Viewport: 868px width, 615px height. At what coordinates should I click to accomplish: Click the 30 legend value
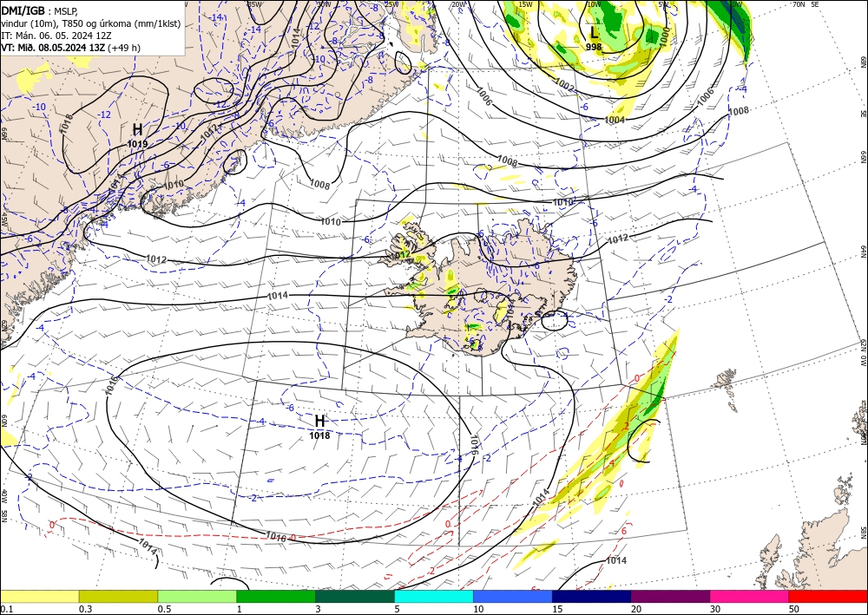point(715,609)
